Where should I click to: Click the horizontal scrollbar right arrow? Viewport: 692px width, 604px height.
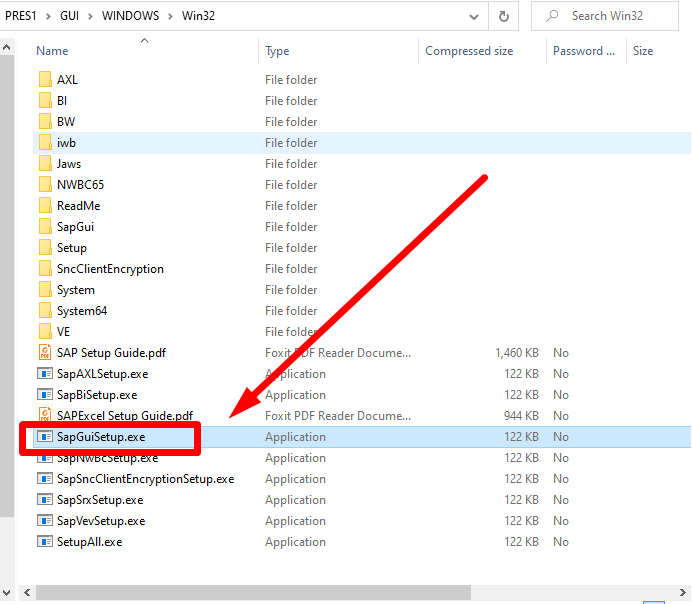pyautogui.click(x=682, y=592)
